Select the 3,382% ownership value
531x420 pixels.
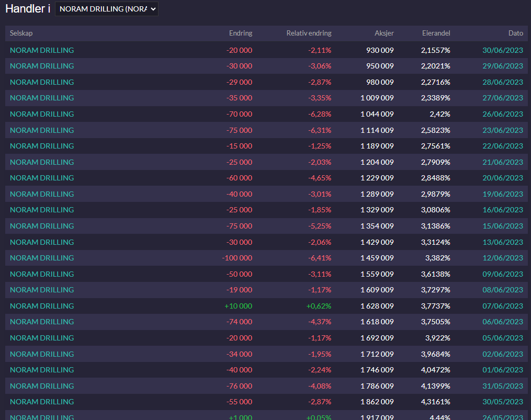pos(438,258)
